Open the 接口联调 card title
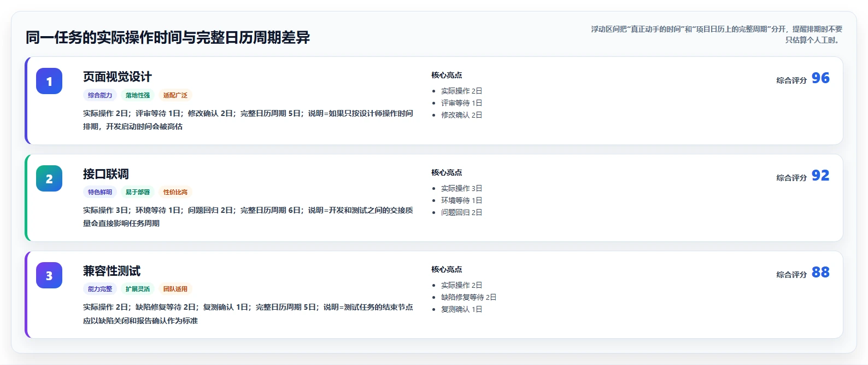 coord(106,174)
